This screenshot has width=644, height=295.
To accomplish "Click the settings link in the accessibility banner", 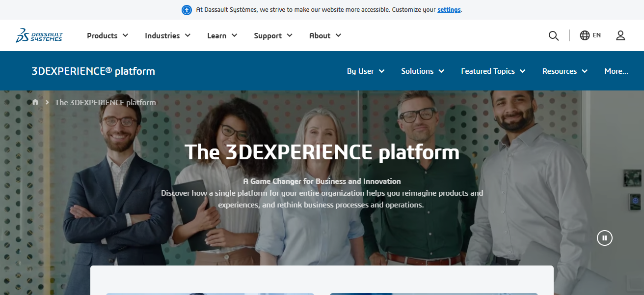I will pos(449,9).
